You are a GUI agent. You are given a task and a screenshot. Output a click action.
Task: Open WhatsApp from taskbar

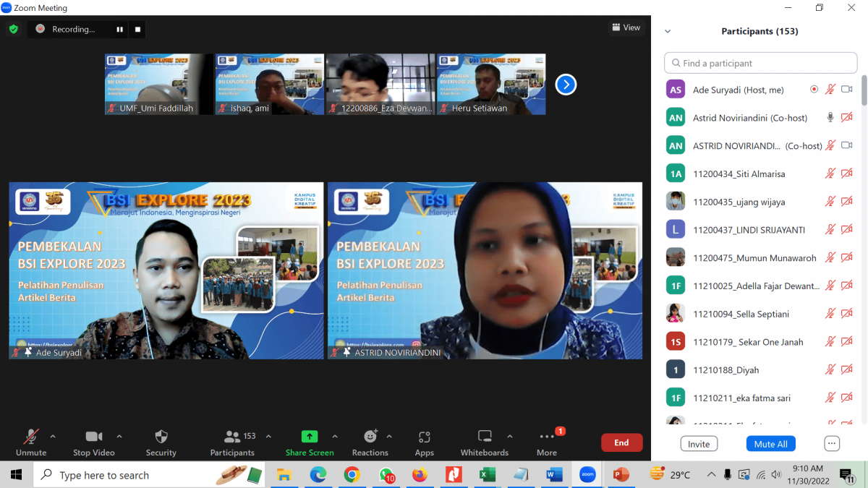[386, 475]
